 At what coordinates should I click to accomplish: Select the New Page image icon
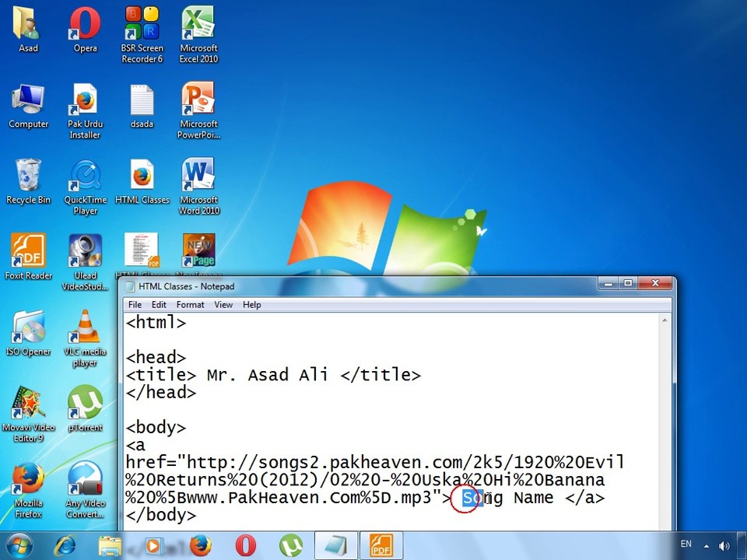click(198, 250)
